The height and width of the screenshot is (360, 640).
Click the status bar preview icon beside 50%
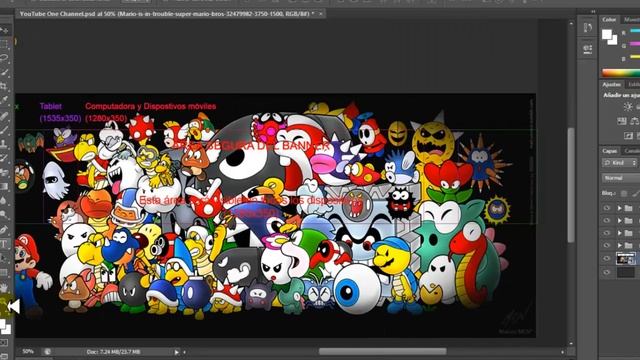[47, 351]
